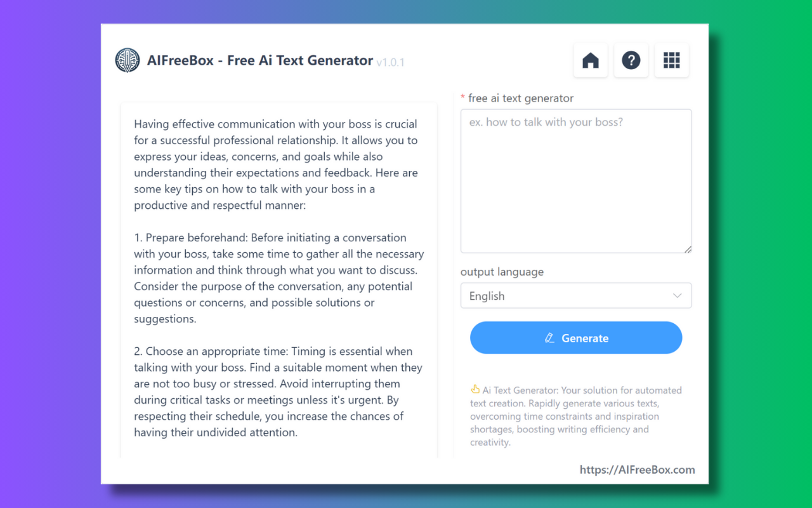The image size is (812, 508).
Task: Click the 'free ai text generator' field label
Action: (x=520, y=98)
